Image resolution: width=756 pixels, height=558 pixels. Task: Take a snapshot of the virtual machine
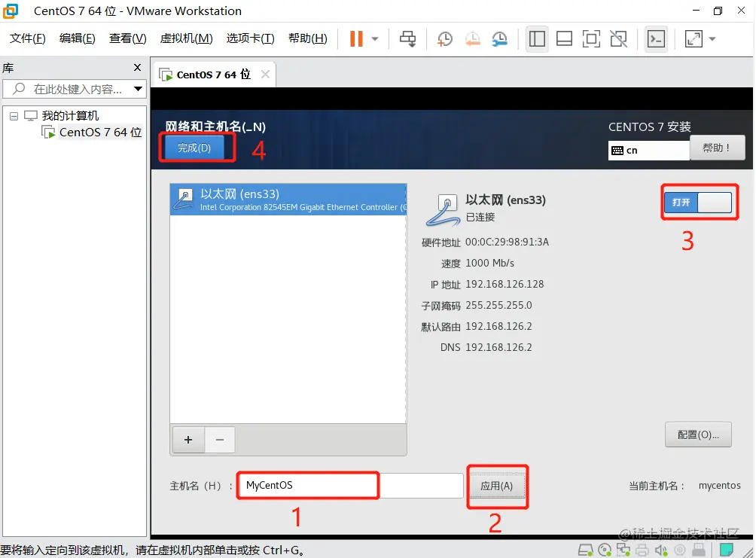pyautogui.click(x=444, y=38)
